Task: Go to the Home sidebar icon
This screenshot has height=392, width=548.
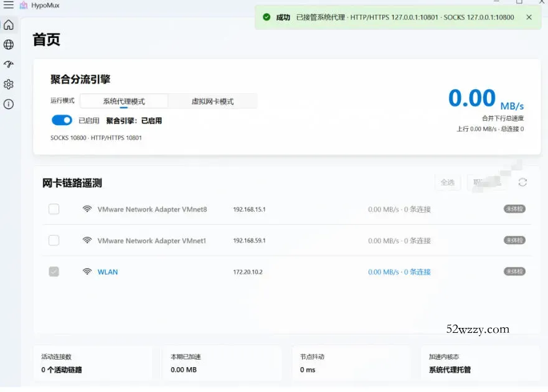Action: pos(9,25)
